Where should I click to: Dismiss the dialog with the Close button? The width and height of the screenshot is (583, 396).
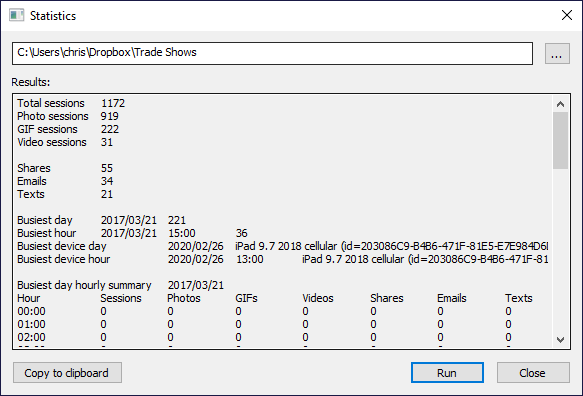[533, 373]
